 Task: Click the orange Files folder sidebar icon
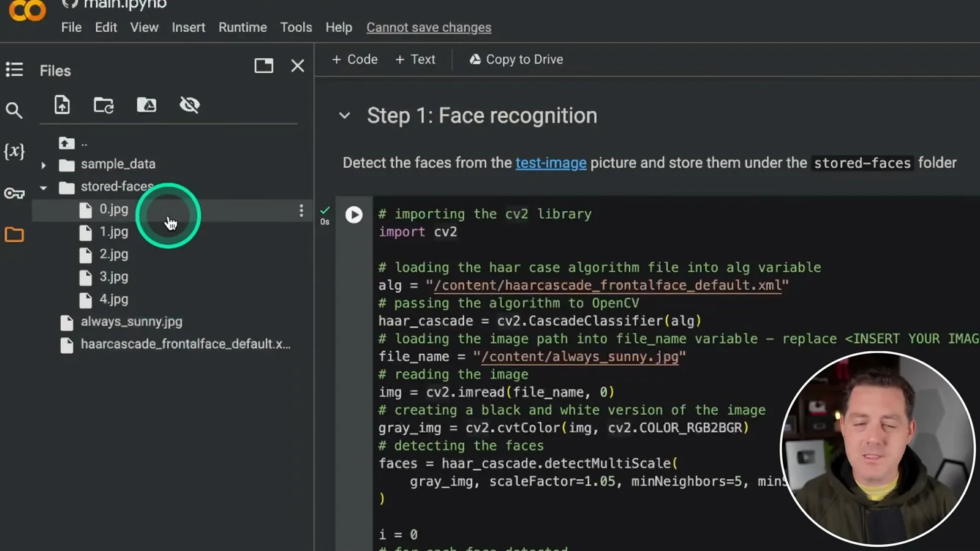(x=14, y=234)
